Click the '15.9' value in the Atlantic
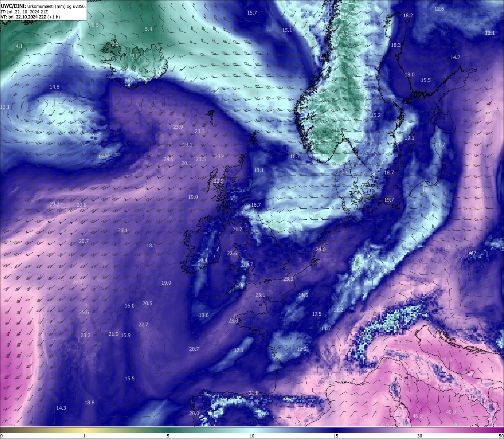Viewport: 504px width, 439px height. coord(126,335)
